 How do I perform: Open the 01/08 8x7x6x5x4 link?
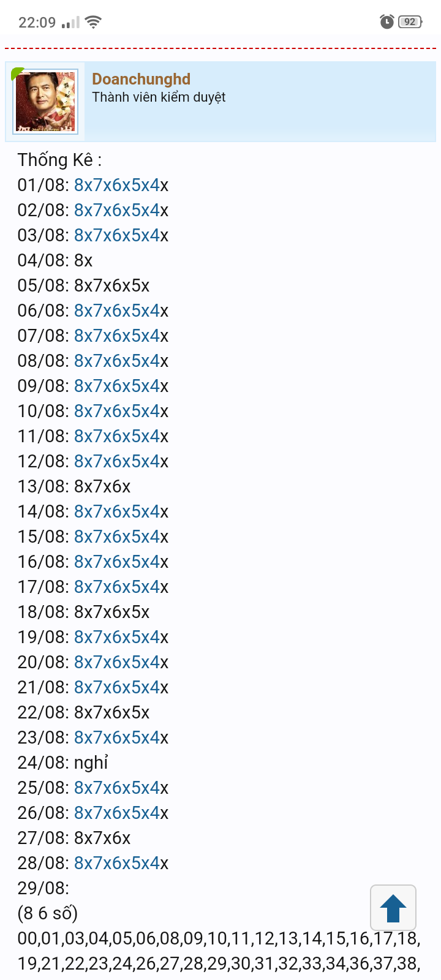[117, 185]
